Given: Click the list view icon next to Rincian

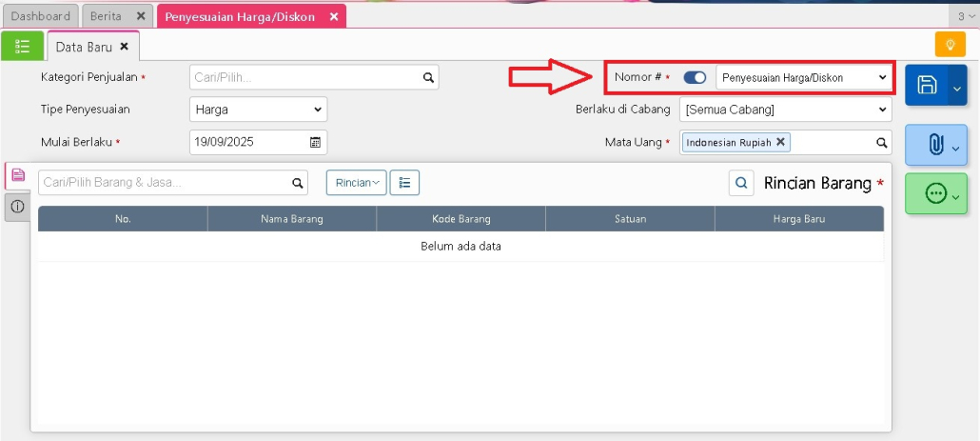Looking at the screenshot, I should [404, 183].
